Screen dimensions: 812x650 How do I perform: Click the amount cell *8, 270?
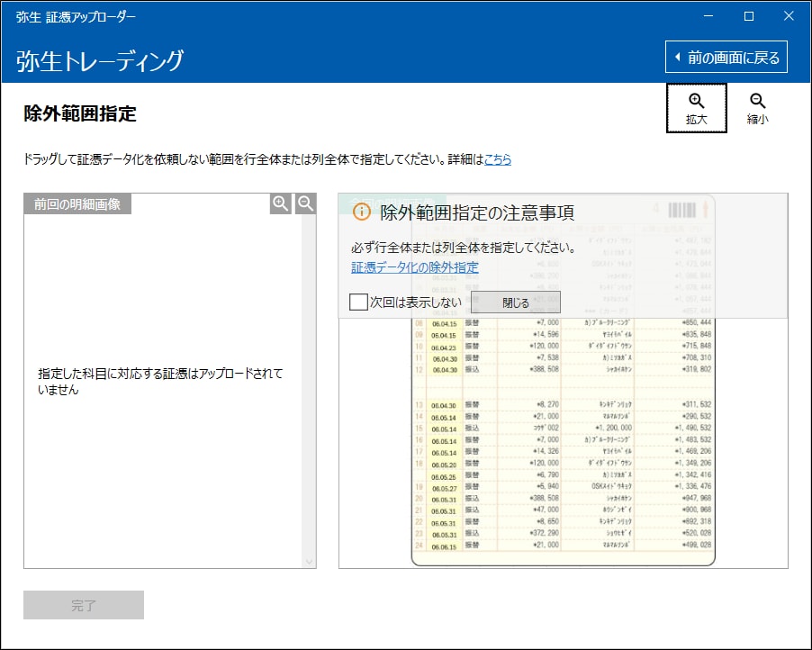coord(546,404)
